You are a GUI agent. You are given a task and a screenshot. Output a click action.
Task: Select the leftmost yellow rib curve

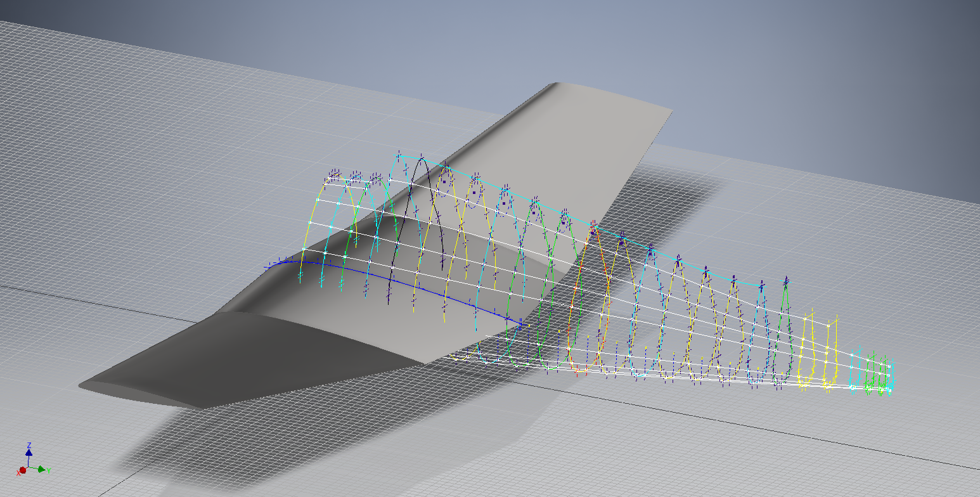(x=309, y=222)
